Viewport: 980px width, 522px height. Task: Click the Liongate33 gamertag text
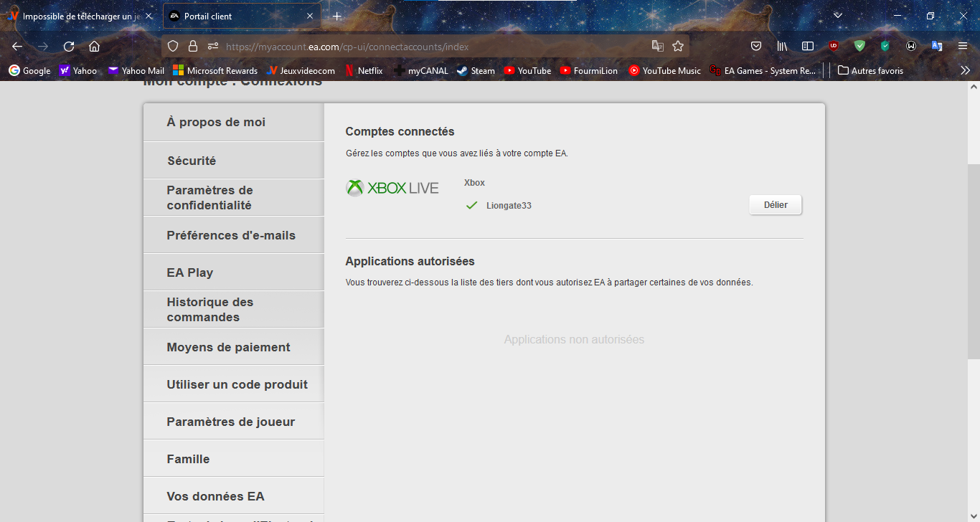(x=509, y=206)
